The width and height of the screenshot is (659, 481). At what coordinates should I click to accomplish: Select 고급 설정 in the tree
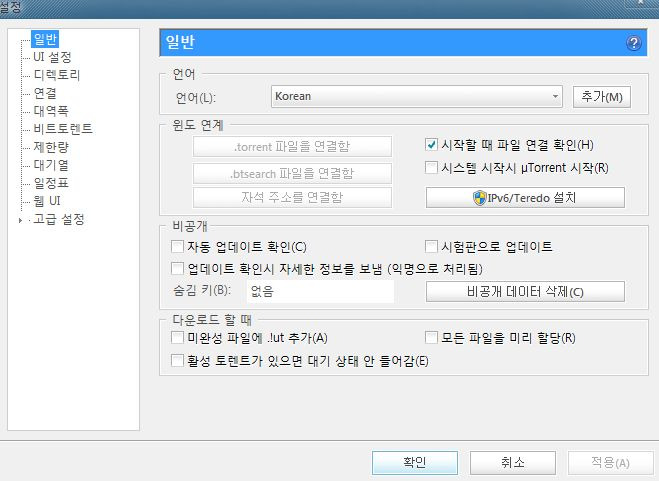click(x=59, y=219)
